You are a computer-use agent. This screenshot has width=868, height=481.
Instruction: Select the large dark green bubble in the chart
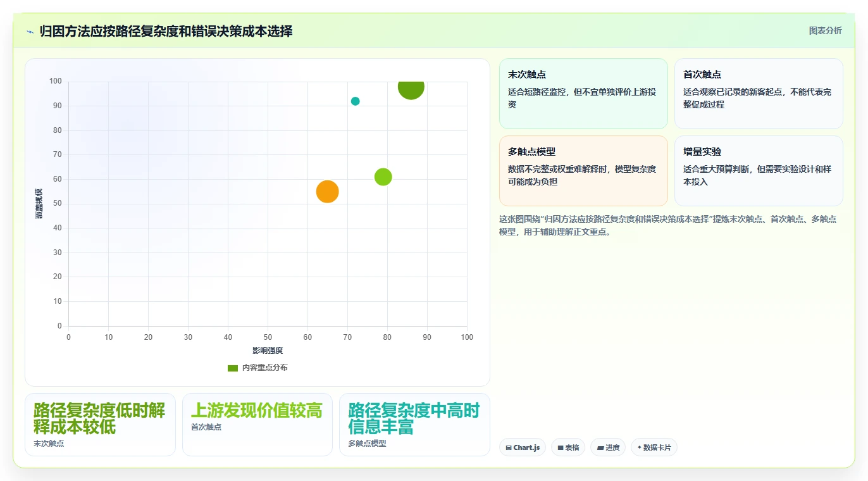tap(411, 87)
